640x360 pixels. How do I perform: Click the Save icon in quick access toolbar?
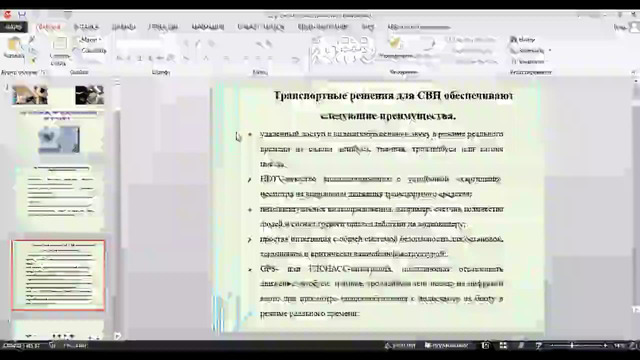[22, 15]
